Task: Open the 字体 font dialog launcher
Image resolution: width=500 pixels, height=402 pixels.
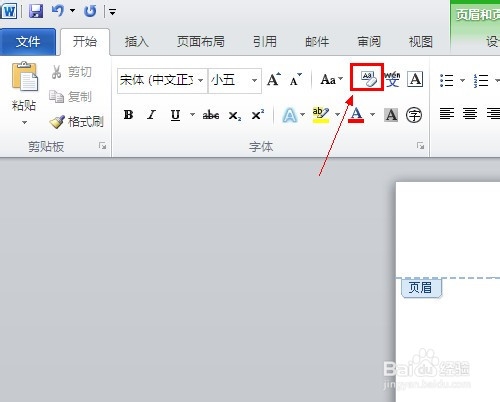Action: (421, 146)
